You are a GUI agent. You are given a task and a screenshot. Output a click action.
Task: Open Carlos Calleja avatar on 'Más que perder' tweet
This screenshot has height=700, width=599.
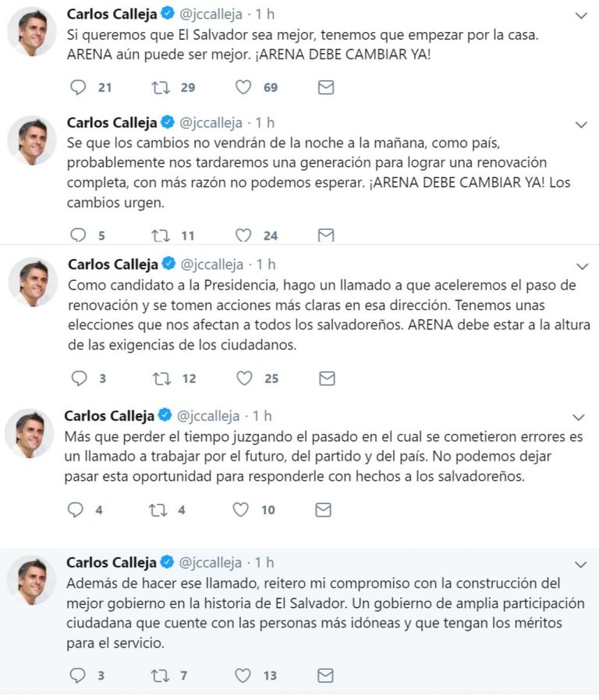tap(30, 433)
